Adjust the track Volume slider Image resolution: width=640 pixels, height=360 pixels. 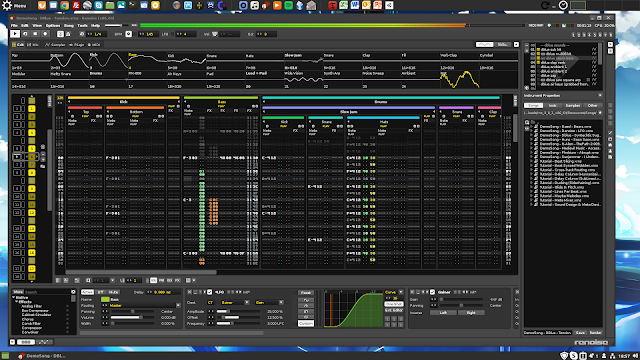click(132, 317)
